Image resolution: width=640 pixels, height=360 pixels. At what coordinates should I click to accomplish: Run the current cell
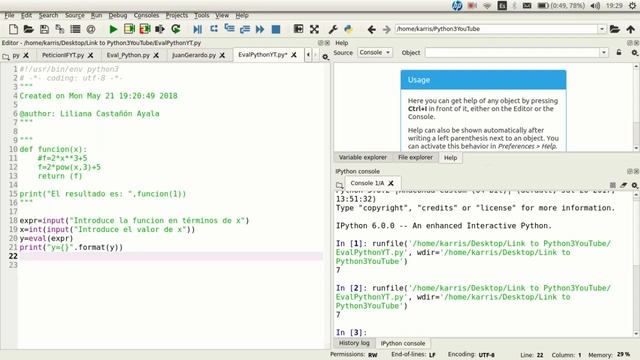[x=129, y=29]
